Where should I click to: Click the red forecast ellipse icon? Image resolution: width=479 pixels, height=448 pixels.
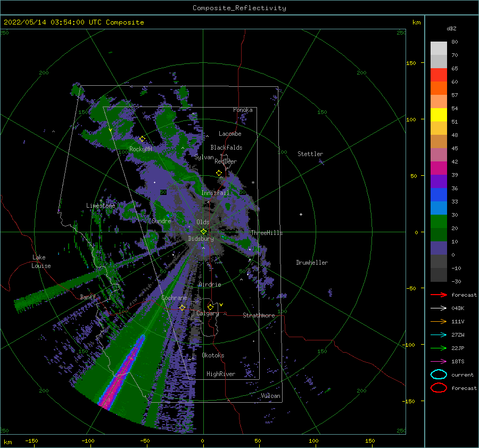tap(439, 388)
